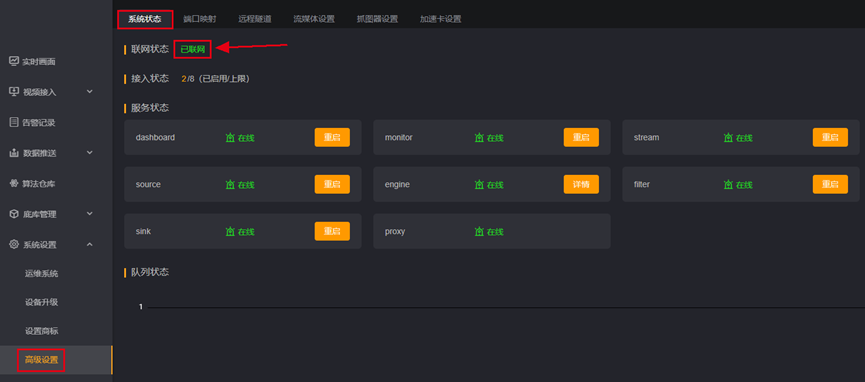Image resolution: width=865 pixels, height=382 pixels.
Task: Click the 队列状态 heading
Action: [x=150, y=272]
